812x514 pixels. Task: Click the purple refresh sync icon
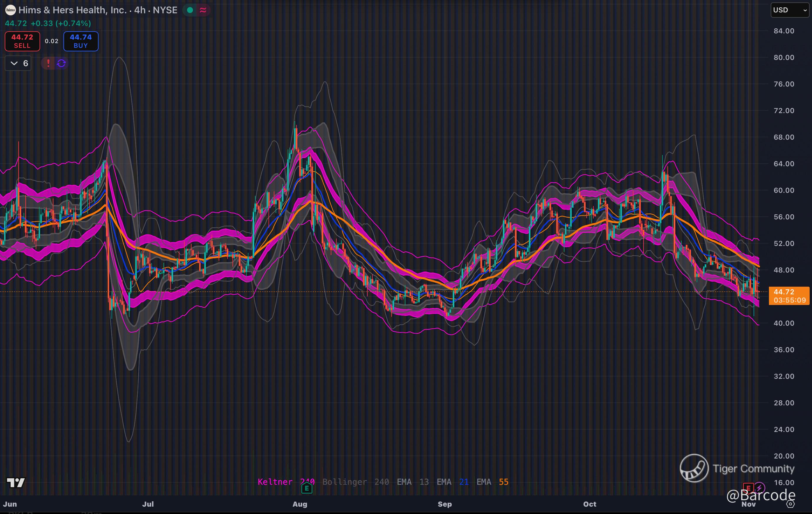pos(61,63)
